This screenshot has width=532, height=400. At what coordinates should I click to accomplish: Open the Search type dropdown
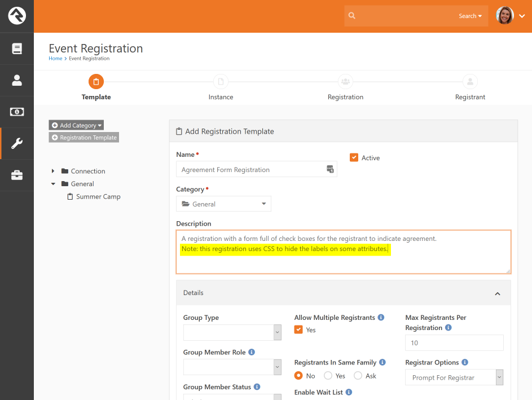(470, 16)
